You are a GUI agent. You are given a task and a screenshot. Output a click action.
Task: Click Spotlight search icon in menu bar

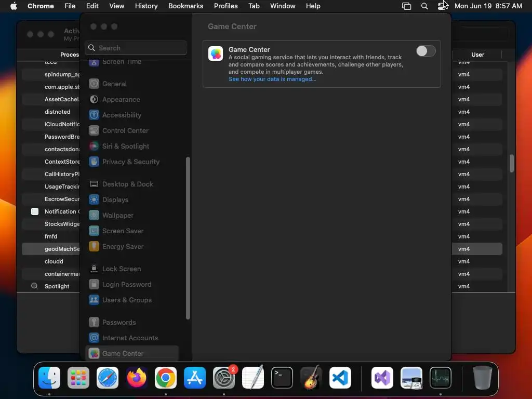pos(424,6)
